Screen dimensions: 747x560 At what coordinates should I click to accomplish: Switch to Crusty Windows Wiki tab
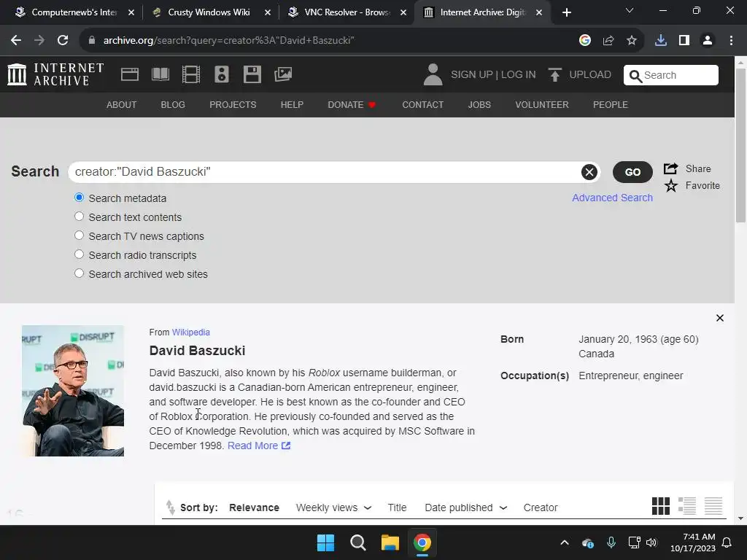click(x=209, y=12)
